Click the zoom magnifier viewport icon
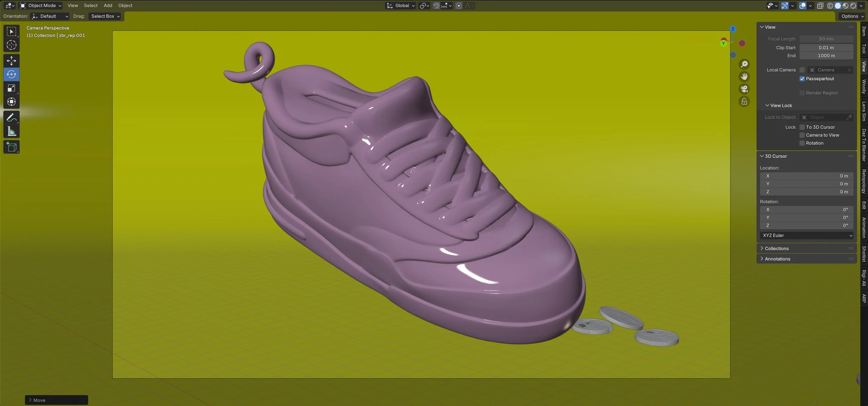Viewport: 868px width, 406px height. tap(744, 64)
